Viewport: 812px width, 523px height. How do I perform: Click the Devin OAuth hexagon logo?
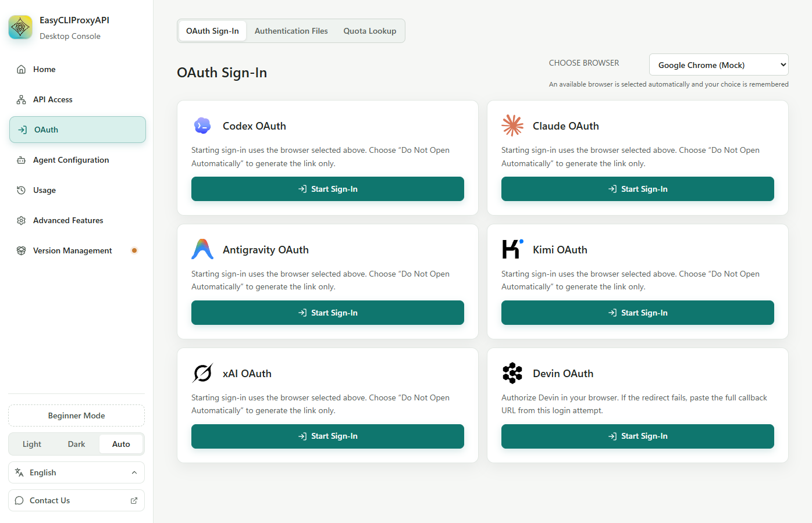tap(512, 373)
